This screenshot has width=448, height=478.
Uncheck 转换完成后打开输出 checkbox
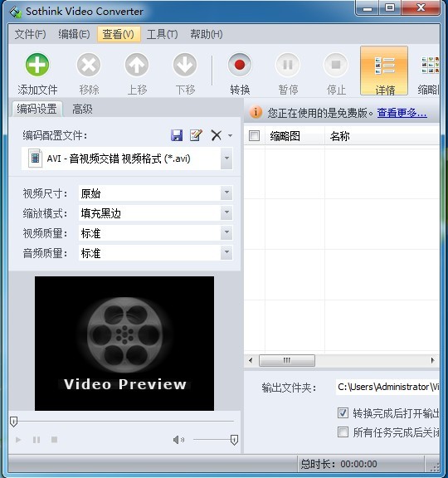click(343, 413)
